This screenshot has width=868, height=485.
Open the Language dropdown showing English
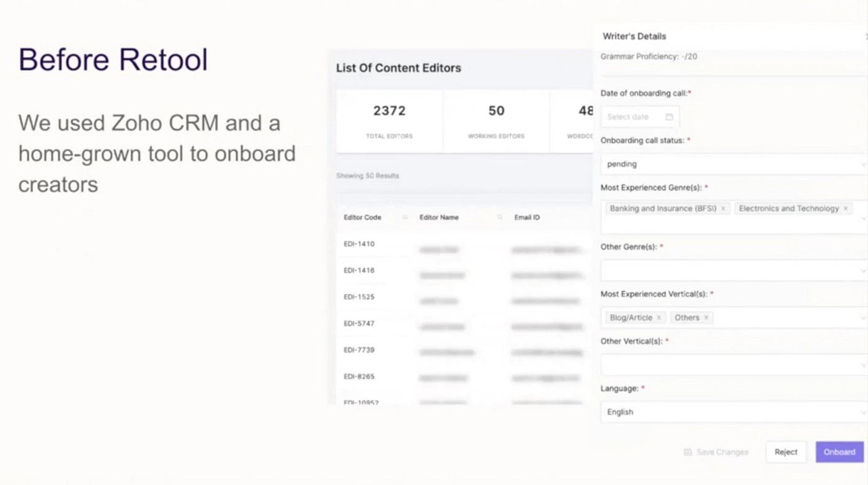733,412
